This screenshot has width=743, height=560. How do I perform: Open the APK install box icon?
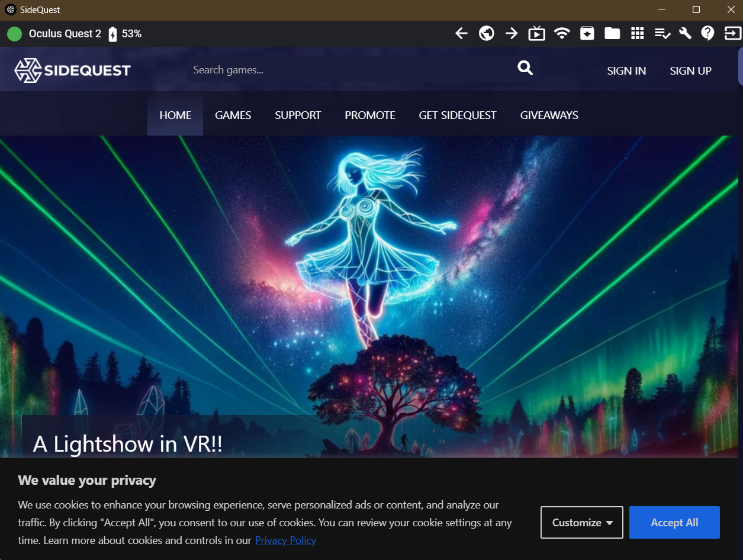tap(587, 34)
